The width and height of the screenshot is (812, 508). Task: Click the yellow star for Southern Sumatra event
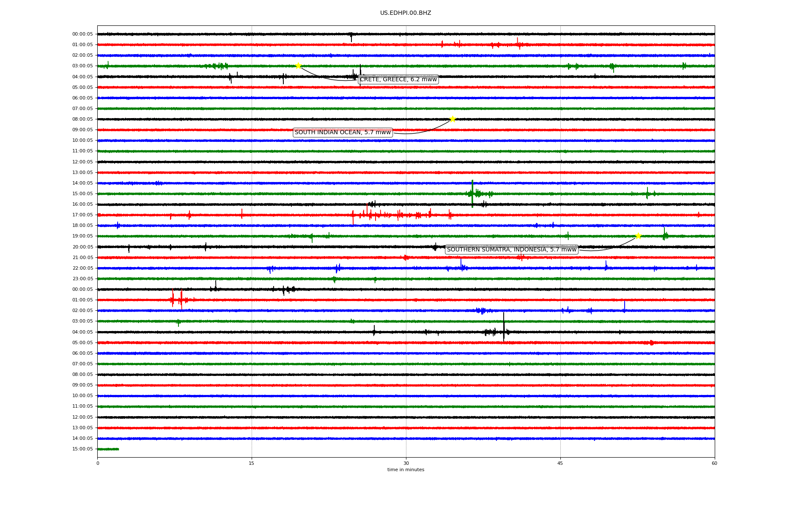tap(638, 236)
